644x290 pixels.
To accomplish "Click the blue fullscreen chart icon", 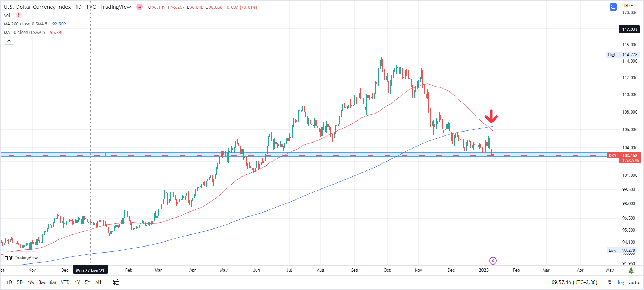I will pos(613,7).
